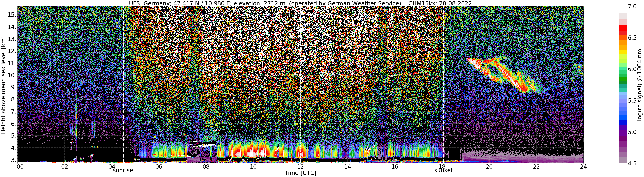This screenshot has height=177, width=644.
Task: Click the 'log(rc-signal) @ 1064 nm' colorbar label
Action: pos(640,85)
